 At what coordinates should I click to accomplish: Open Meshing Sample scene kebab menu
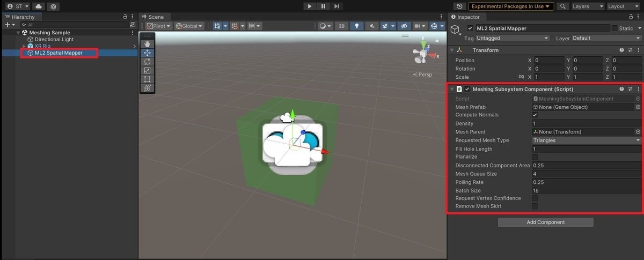click(x=132, y=33)
